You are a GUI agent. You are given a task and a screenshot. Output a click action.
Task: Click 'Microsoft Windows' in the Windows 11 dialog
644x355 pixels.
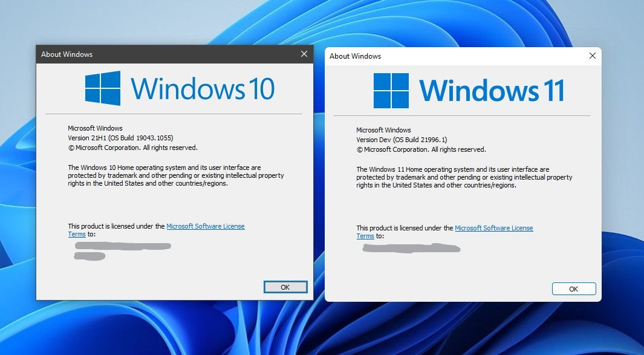[x=383, y=130]
